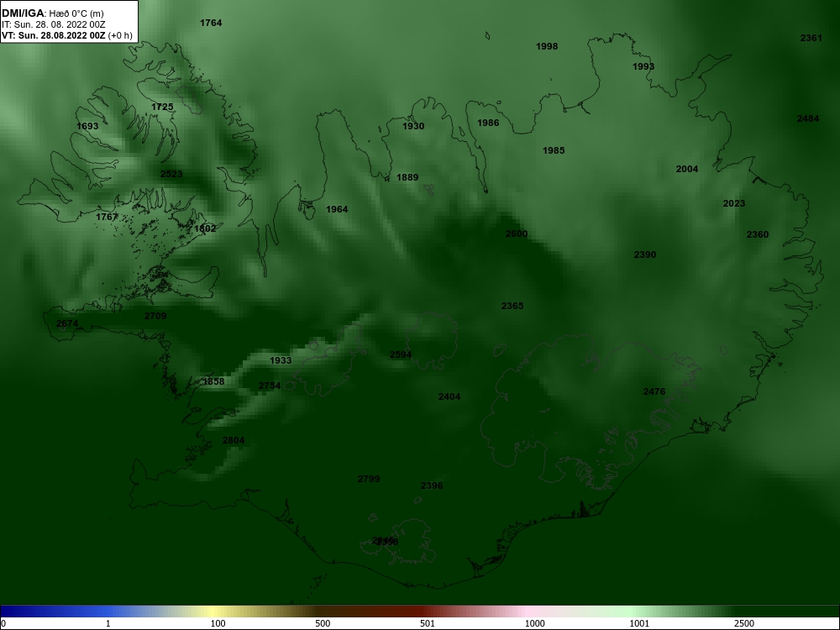The image size is (840, 630).
Task: Select the 1930 height label
Action: point(413,126)
